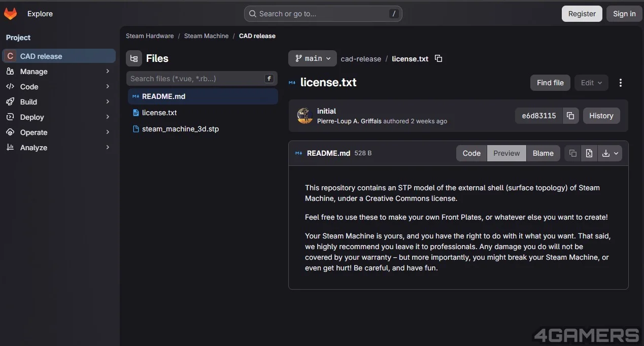Copy file contents icon in README toolbar
The height and width of the screenshot is (346, 644).
point(573,153)
